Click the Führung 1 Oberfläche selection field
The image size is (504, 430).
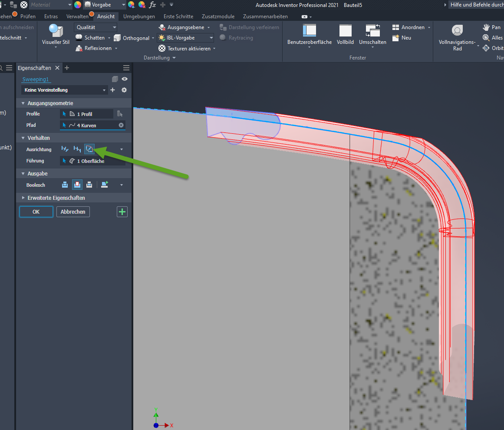[92, 161]
